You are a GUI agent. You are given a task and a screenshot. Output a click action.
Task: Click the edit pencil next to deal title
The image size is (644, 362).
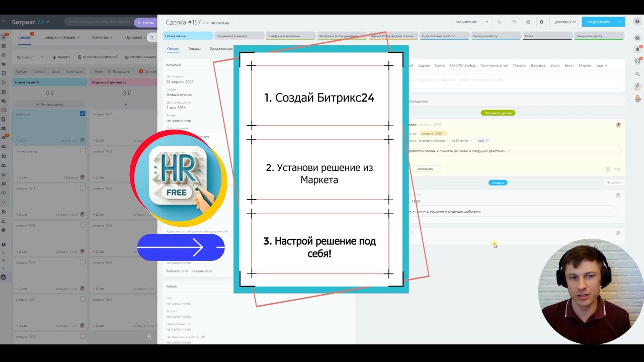[x=203, y=23]
